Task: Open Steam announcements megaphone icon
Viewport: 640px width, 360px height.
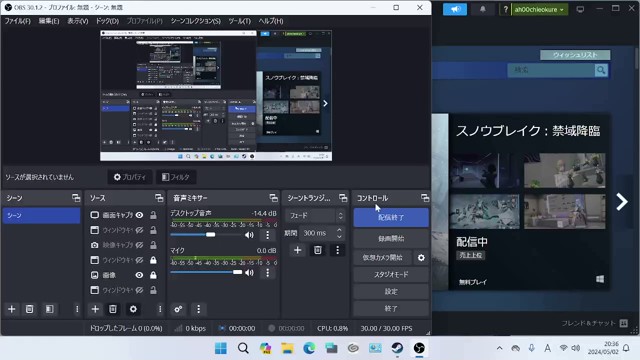Action: click(455, 9)
